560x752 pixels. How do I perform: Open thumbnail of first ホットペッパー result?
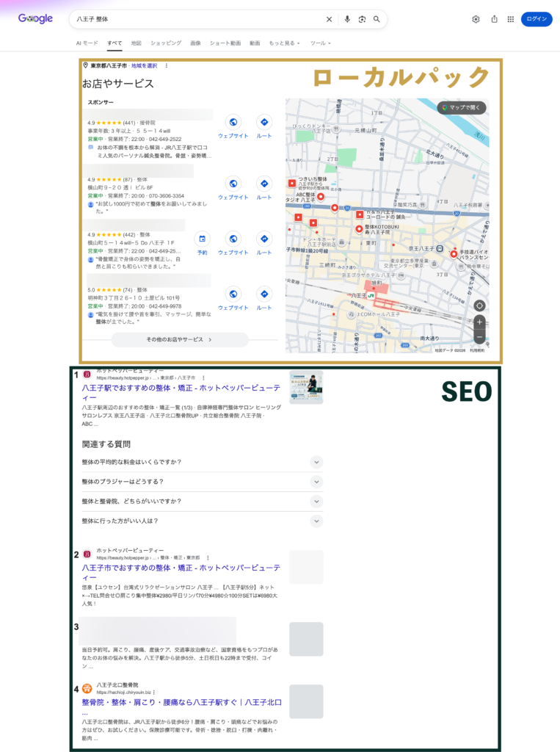click(306, 388)
